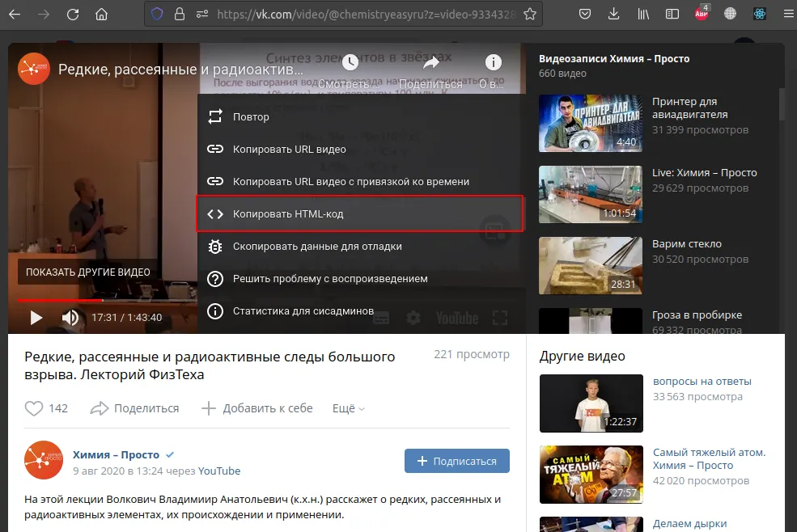Open video settings gear
Image resolution: width=797 pixels, height=532 pixels.
[x=413, y=318]
